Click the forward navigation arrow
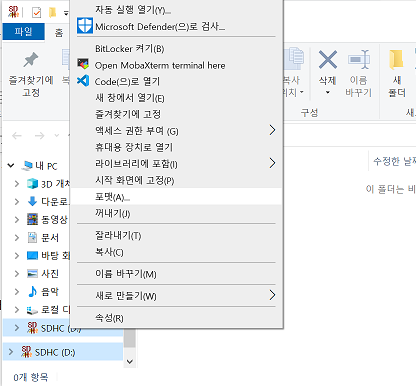This screenshot has width=416, height=386. 39,135
